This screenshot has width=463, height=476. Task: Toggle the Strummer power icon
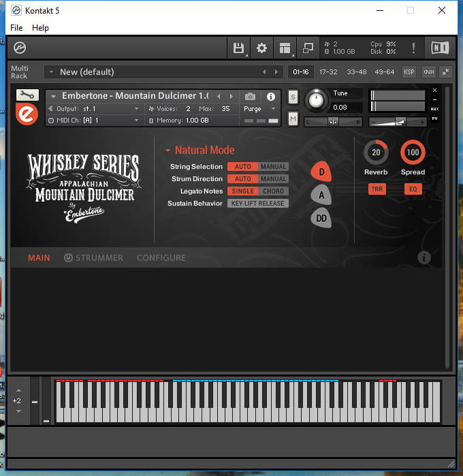[x=68, y=257]
